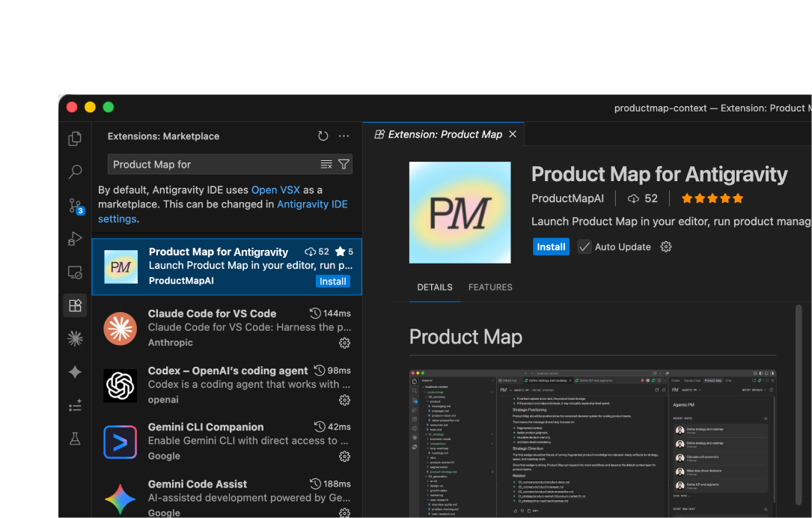Open Extensions Marketplace more actions menu
Screen dimensions: 812x518
click(x=344, y=136)
